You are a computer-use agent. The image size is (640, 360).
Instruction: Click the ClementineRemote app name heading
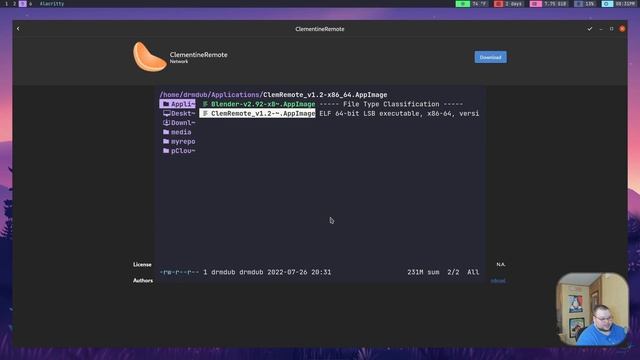[x=198, y=54]
